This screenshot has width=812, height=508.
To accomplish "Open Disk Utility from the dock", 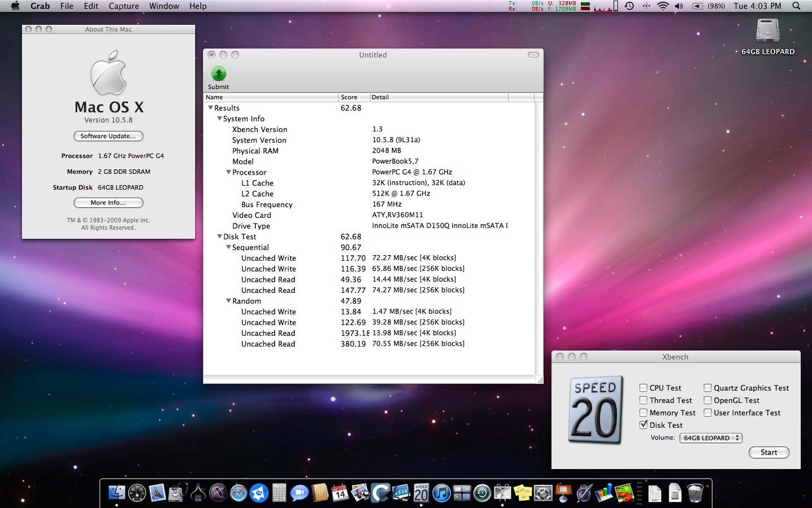I will (176, 493).
